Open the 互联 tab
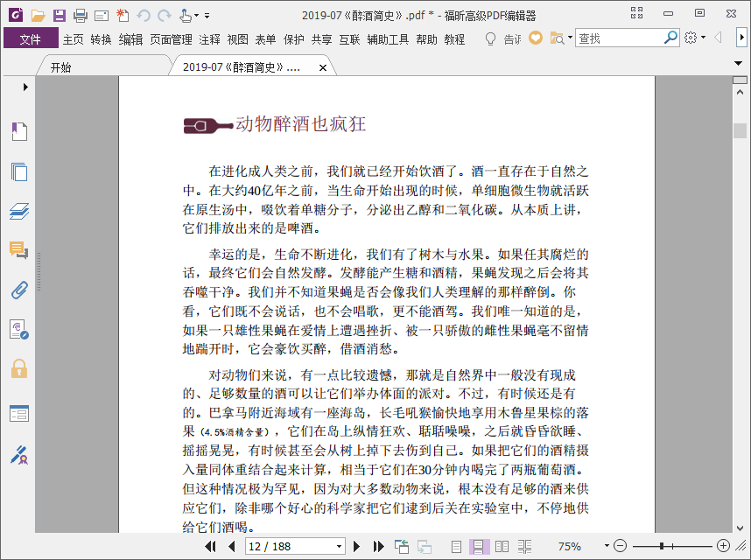 [349, 39]
